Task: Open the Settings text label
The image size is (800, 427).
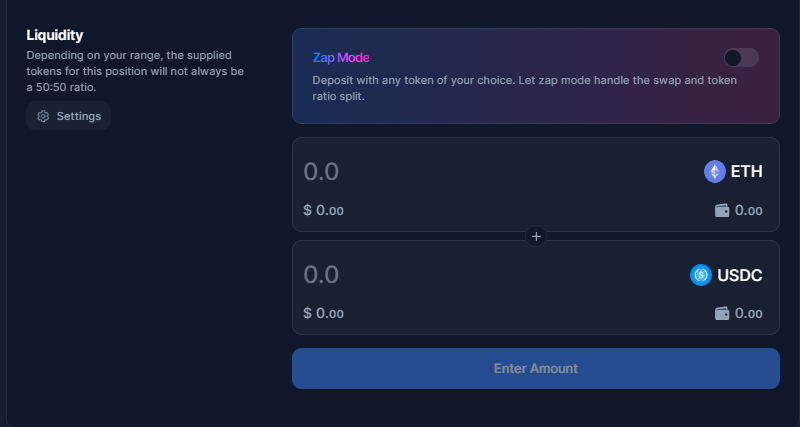Action: pyautogui.click(x=79, y=116)
